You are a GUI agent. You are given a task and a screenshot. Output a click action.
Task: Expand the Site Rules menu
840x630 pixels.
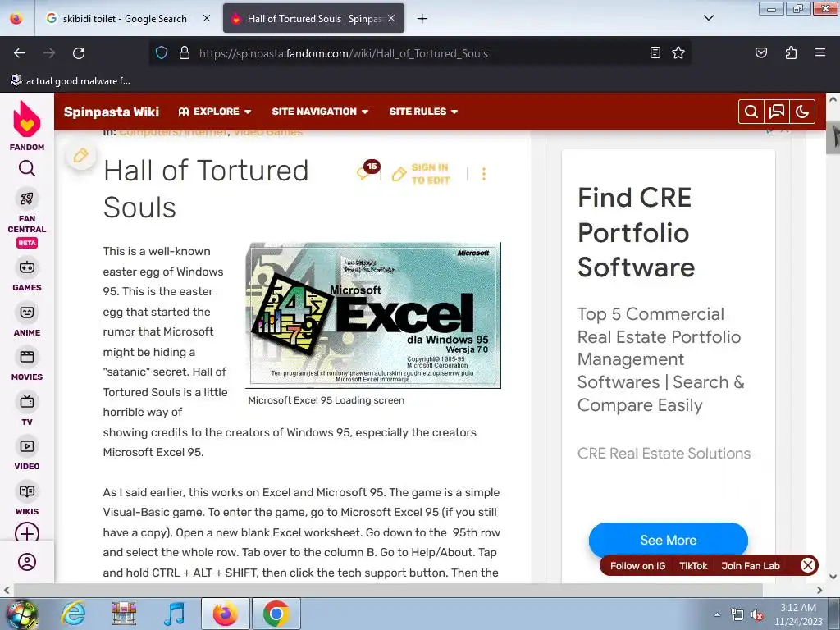click(x=423, y=112)
